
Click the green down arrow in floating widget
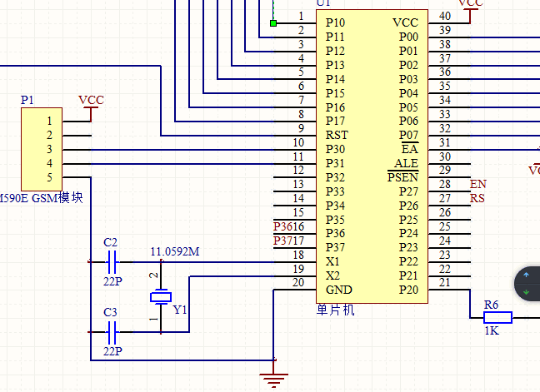(x=526, y=292)
